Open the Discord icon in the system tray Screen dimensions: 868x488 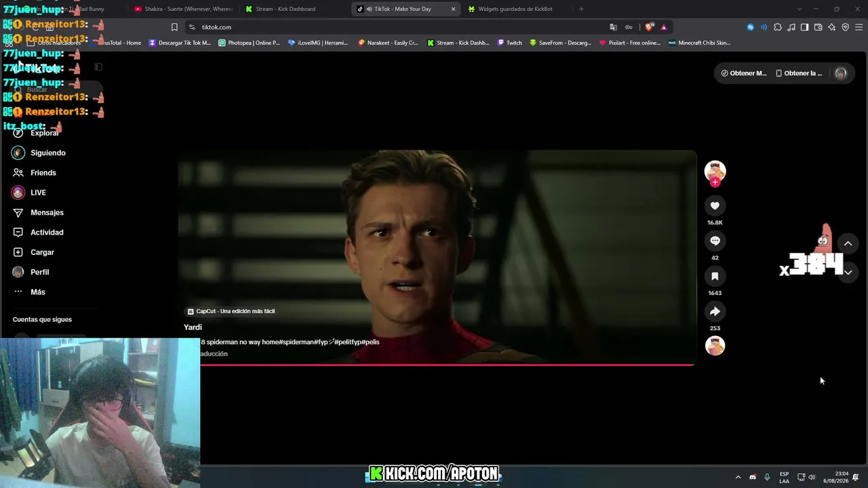coord(753,477)
